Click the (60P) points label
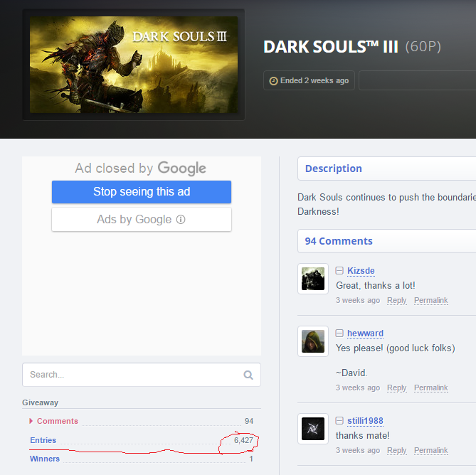476x475 pixels. pyautogui.click(x=423, y=47)
